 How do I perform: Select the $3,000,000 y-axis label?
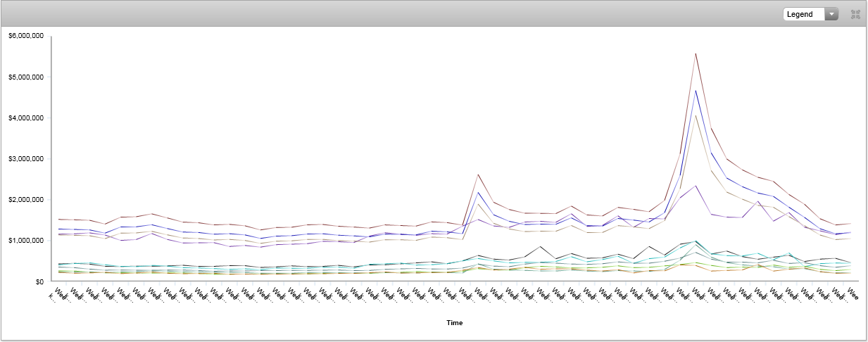(26, 159)
